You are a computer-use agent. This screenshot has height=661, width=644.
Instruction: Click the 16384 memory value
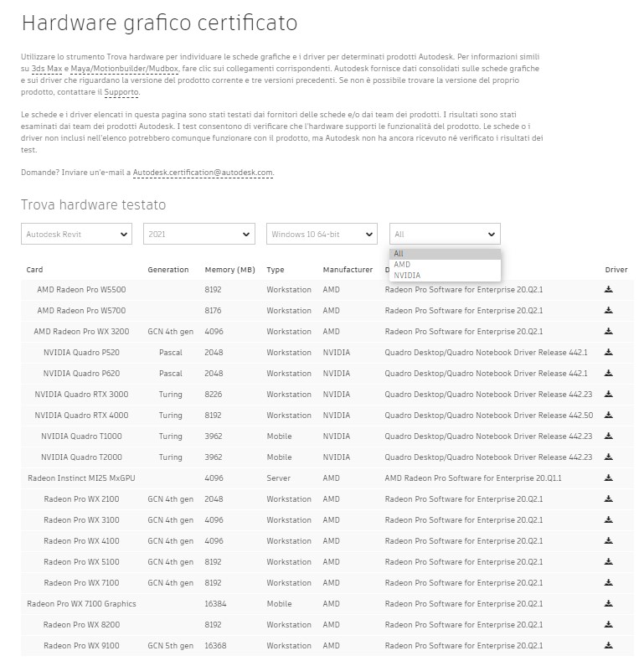tap(215, 604)
